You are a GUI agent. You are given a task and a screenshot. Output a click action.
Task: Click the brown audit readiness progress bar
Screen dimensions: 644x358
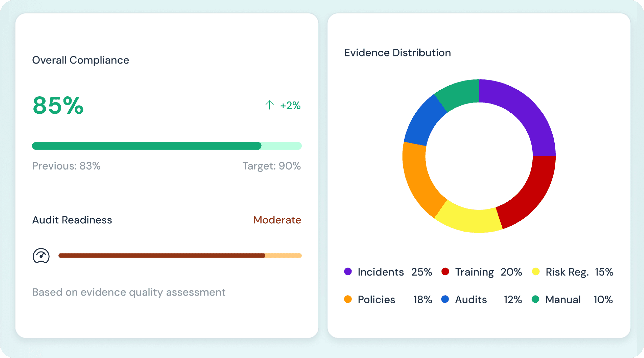[x=161, y=256]
